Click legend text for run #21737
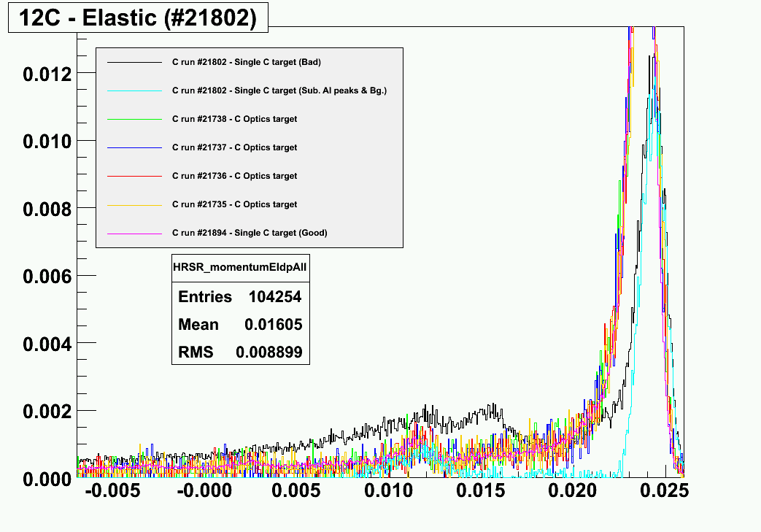This screenshot has width=761, height=532. pyautogui.click(x=234, y=147)
